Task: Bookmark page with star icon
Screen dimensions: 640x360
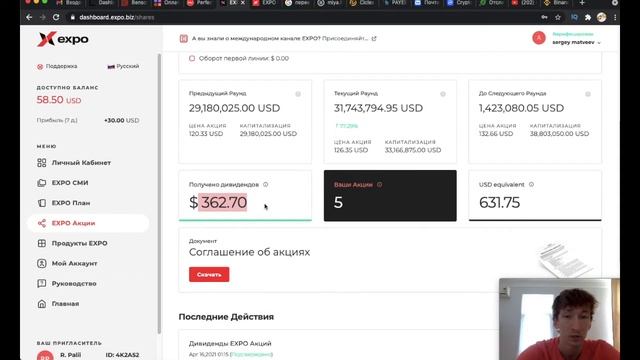Action: coord(558,17)
